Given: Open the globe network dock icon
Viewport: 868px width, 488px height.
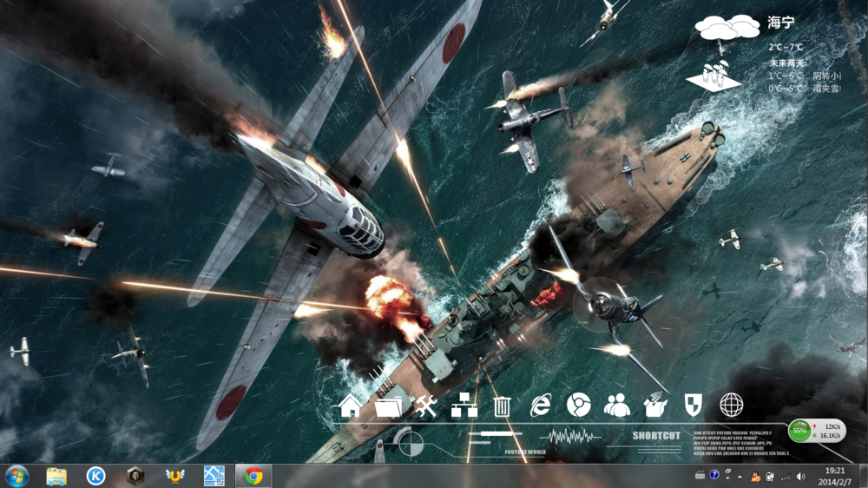Looking at the screenshot, I should (x=731, y=406).
